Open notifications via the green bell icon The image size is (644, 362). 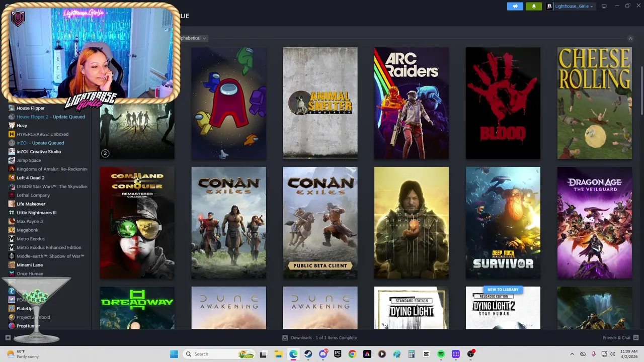534,6
